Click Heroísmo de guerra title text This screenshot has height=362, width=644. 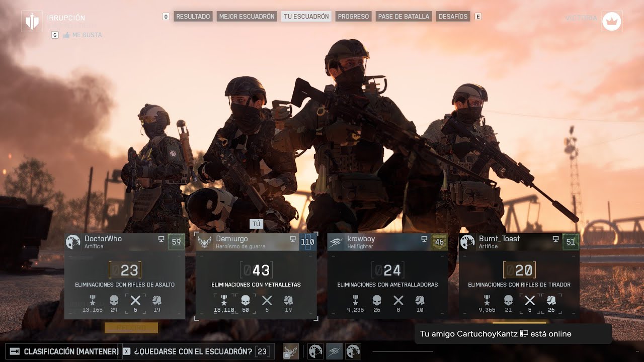tap(240, 247)
